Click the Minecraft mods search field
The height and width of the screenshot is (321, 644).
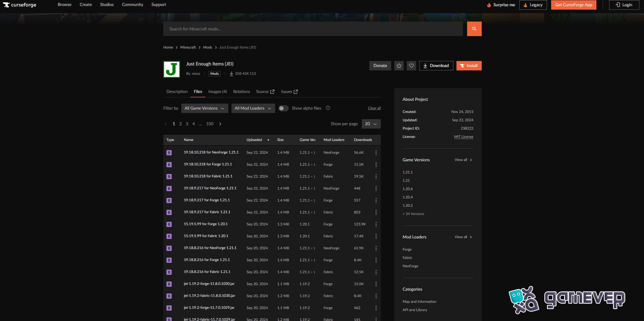(x=312, y=29)
